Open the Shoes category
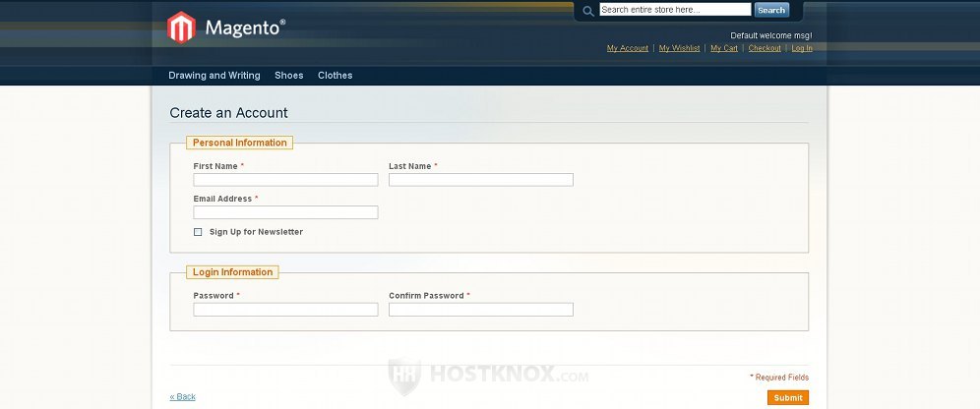 click(288, 75)
